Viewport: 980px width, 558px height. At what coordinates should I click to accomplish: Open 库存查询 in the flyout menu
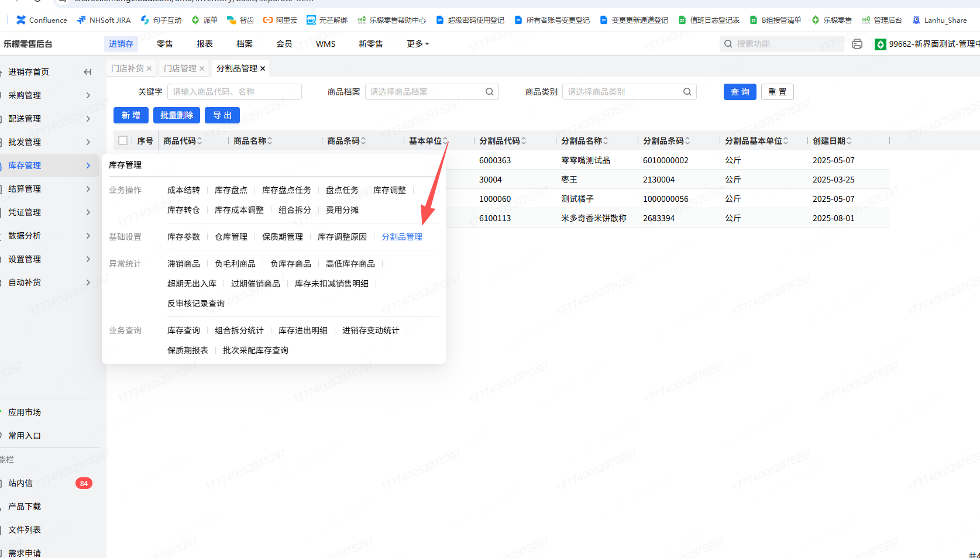[184, 330]
